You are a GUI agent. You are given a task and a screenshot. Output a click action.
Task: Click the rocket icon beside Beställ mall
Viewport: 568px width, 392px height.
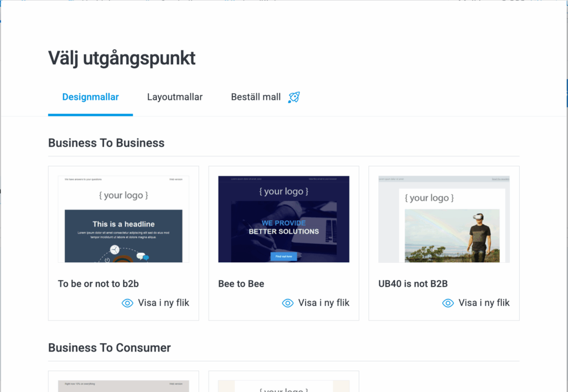[294, 98]
